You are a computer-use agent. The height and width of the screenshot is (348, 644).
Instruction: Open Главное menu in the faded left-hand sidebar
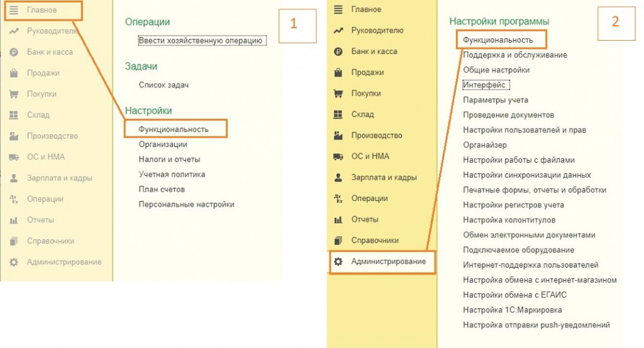click(42, 10)
